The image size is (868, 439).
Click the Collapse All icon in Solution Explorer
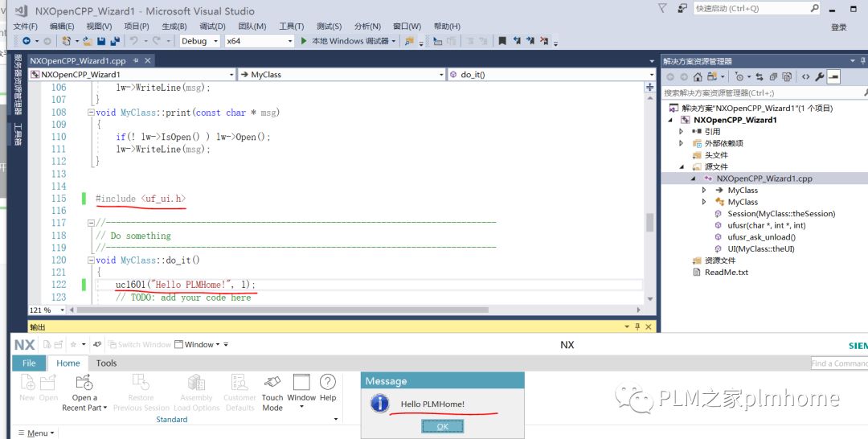[x=773, y=77]
